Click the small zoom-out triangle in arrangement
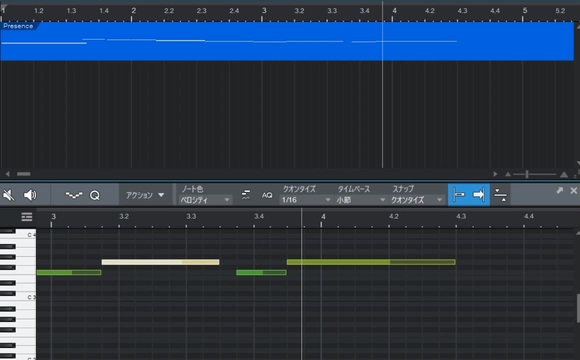This screenshot has width=580, height=360. click(x=508, y=174)
